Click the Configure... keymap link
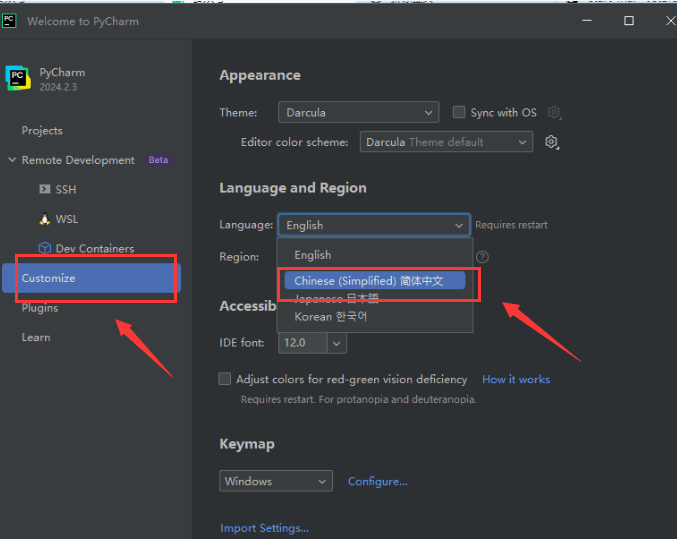677x539 pixels. coord(378,481)
